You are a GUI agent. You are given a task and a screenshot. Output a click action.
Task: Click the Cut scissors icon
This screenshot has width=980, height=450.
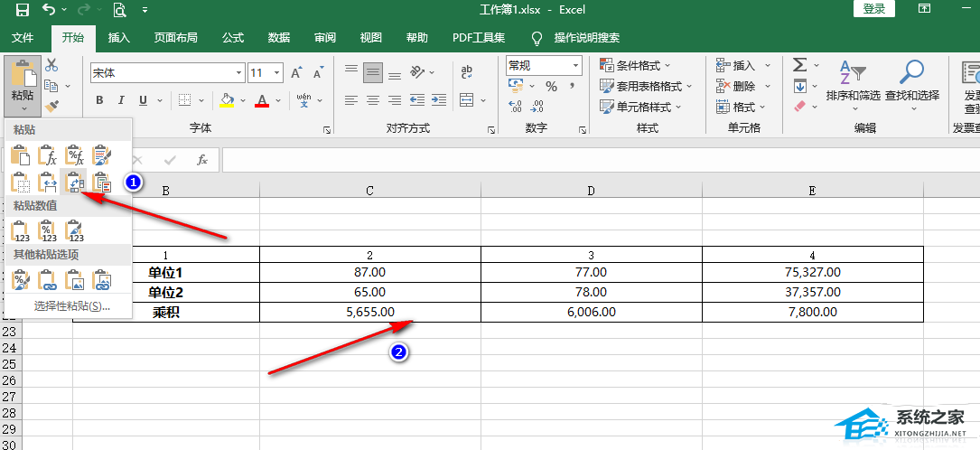click(x=51, y=64)
